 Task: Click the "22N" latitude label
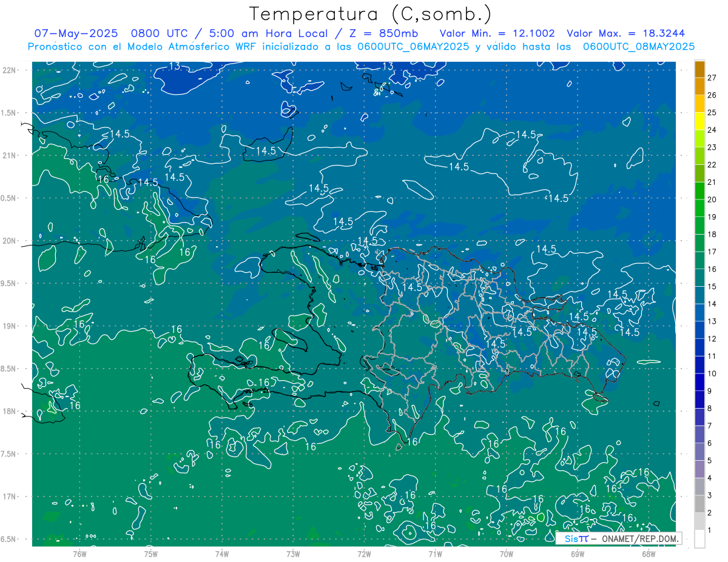click(x=10, y=70)
